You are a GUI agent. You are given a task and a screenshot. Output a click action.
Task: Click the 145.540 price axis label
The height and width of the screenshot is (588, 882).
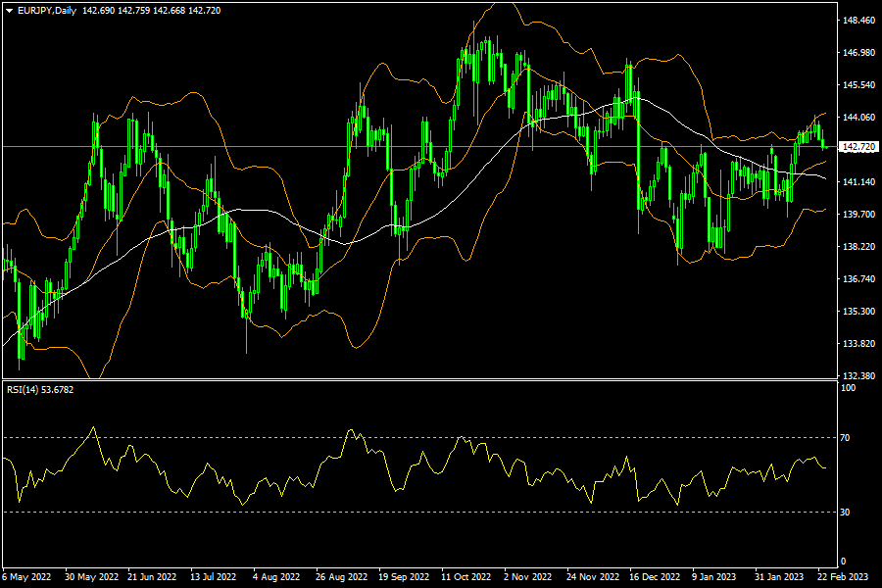click(x=858, y=85)
